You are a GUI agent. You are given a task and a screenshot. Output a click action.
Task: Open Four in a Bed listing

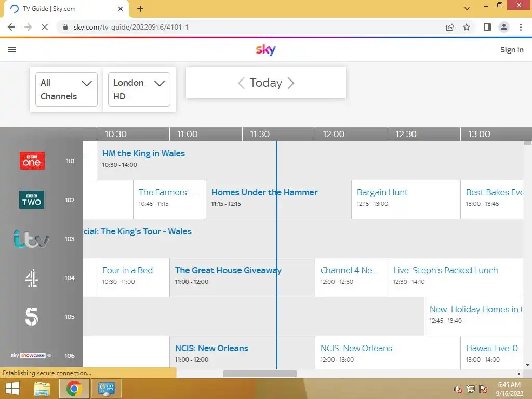(x=133, y=277)
